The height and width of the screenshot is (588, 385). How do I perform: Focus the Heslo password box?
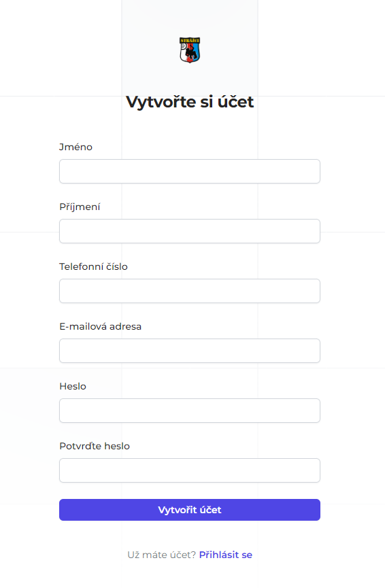190,411
